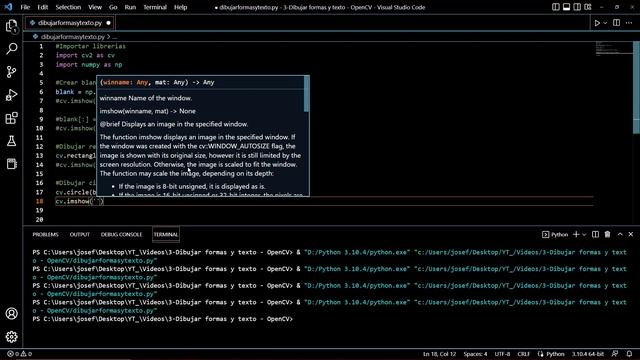Screen dimensions: 640x360
Task: Click line number 11 in gutter
Action: (39, 137)
